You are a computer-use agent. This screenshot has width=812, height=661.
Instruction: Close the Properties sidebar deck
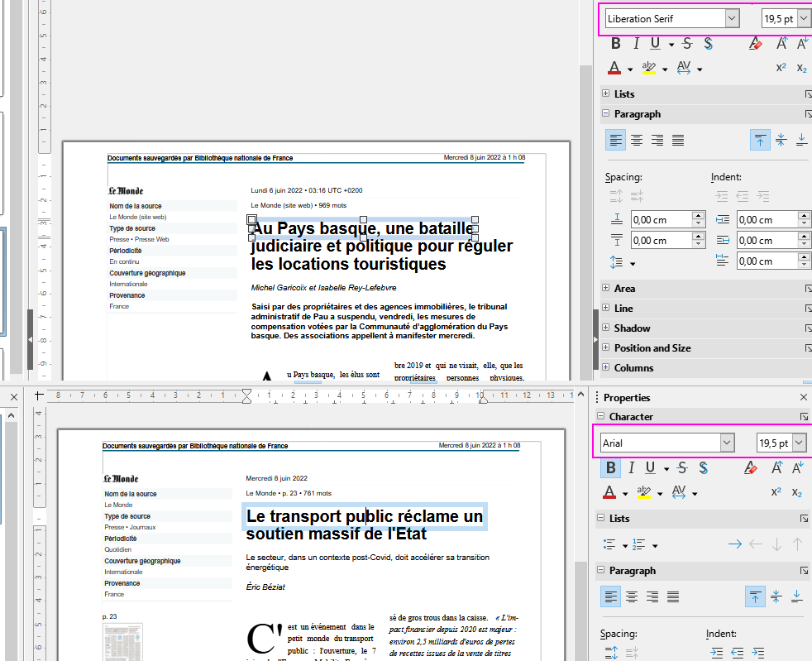[803, 398]
